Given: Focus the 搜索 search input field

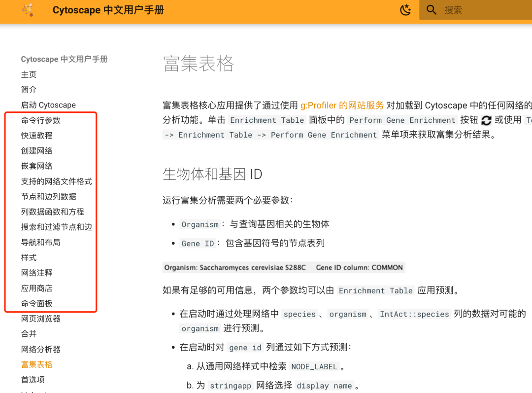Looking at the screenshot, I should pyautogui.click(x=475, y=10).
